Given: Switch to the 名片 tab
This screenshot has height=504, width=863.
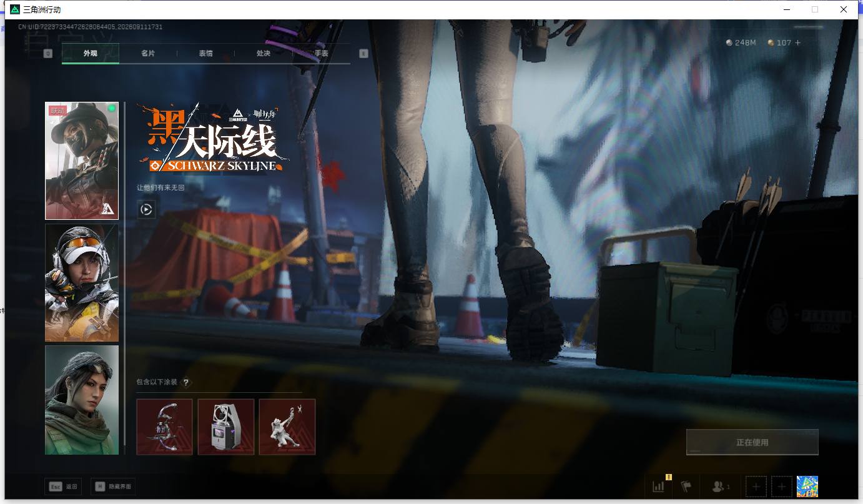Looking at the screenshot, I should tap(148, 54).
